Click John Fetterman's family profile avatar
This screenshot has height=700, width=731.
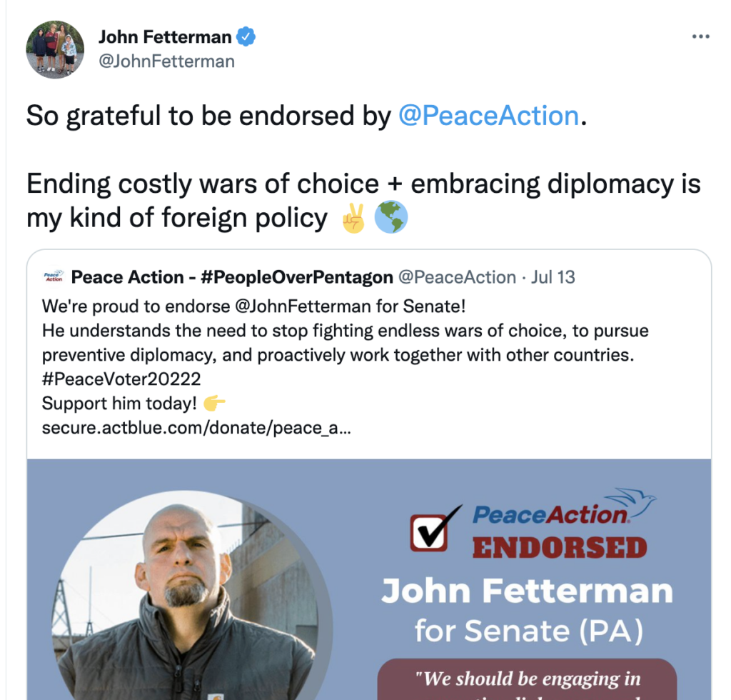tap(55, 49)
